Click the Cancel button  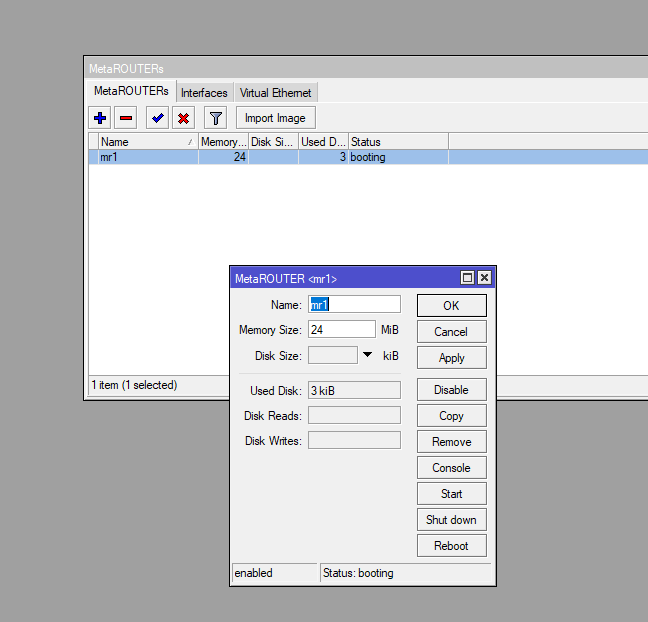click(x=451, y=331)
